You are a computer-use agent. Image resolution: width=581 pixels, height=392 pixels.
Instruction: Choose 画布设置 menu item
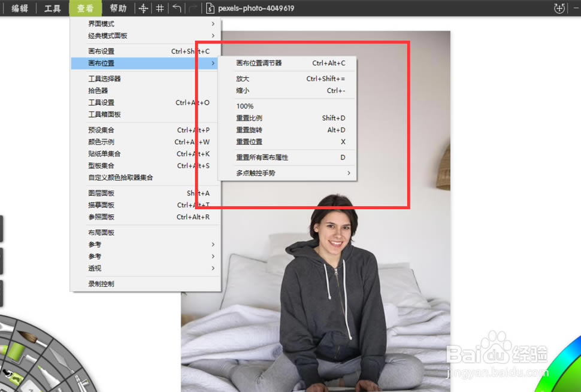pyautogui.click(x=146, y=51)
